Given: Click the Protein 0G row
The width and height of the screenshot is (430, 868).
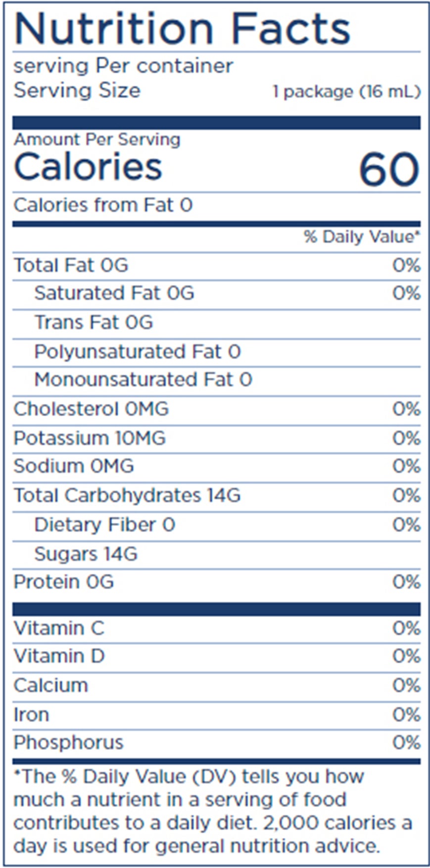Looking at the screenshot, I should [x=217, y=582].
